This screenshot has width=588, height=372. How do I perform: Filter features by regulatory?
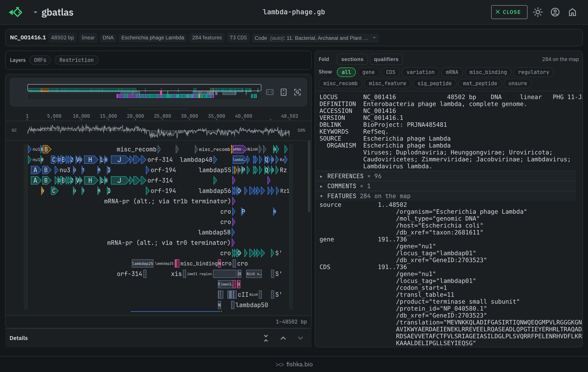coord(533,72)
